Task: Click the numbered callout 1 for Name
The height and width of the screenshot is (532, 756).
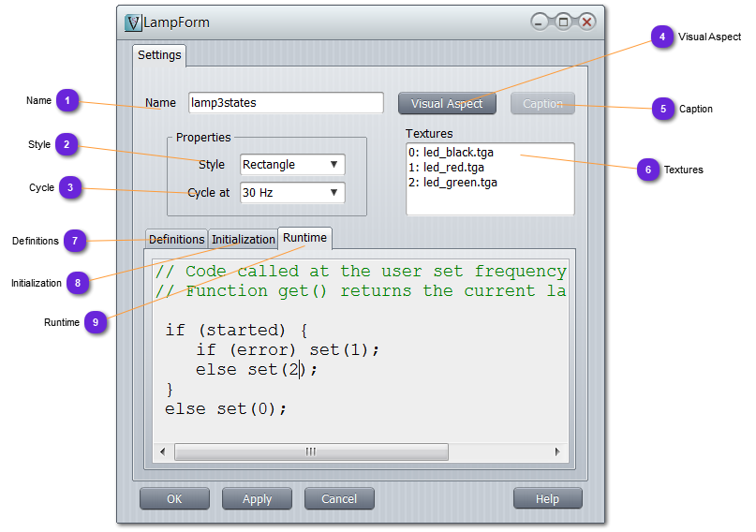Action: pos(67,100)
